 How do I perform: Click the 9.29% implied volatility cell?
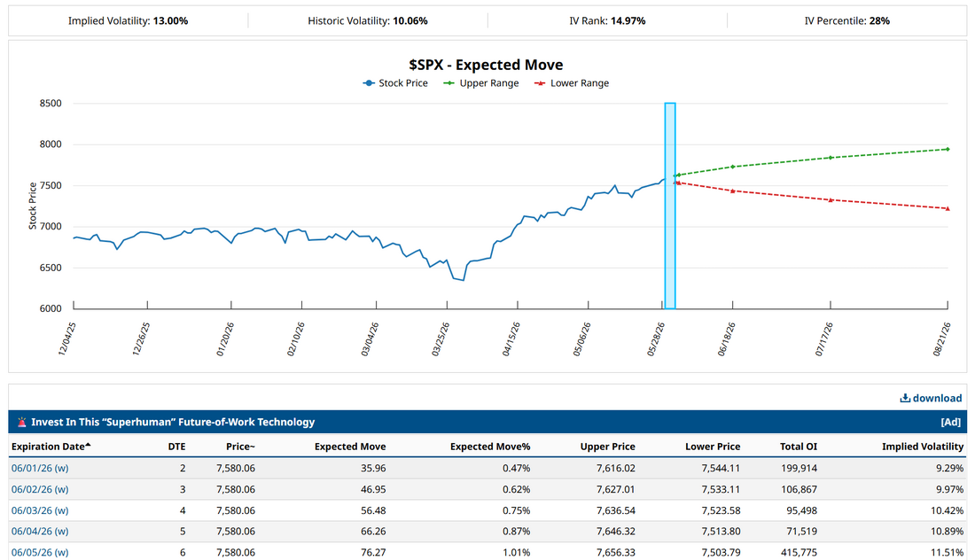click(x=949, y=468)
